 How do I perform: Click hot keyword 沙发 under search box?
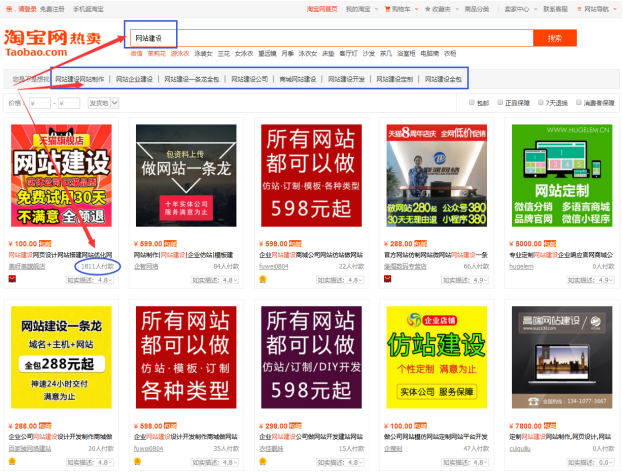tap(369, 53)
